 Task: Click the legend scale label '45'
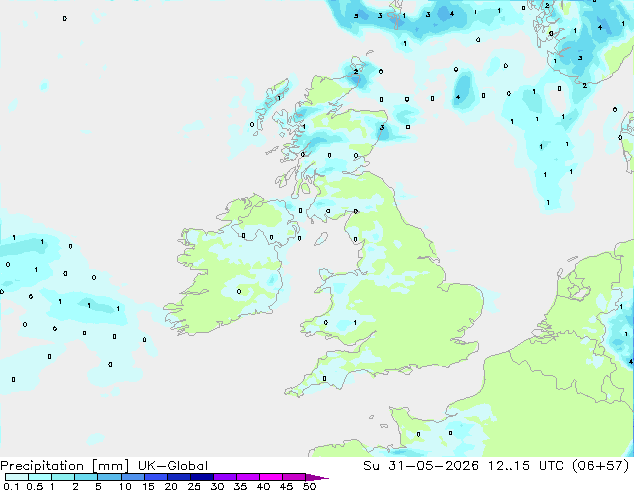pos(286,486)
